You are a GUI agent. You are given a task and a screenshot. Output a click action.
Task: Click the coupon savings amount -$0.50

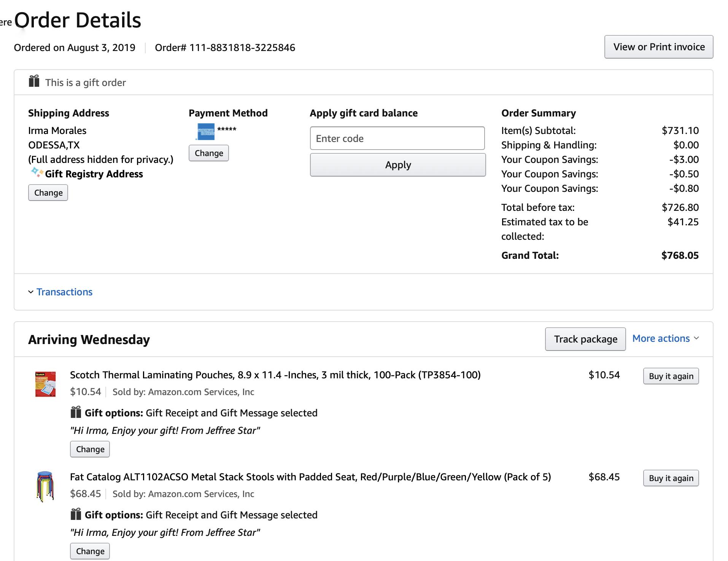point(684,174)
